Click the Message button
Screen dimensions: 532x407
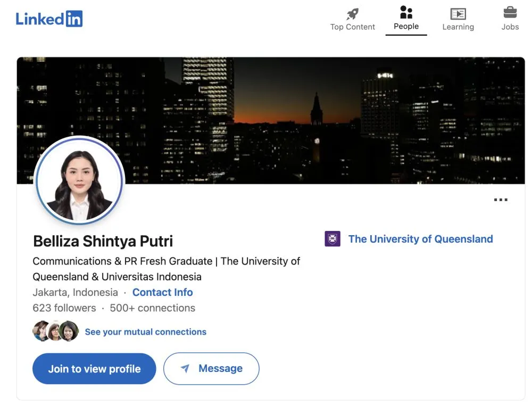[x=211, y=369]
